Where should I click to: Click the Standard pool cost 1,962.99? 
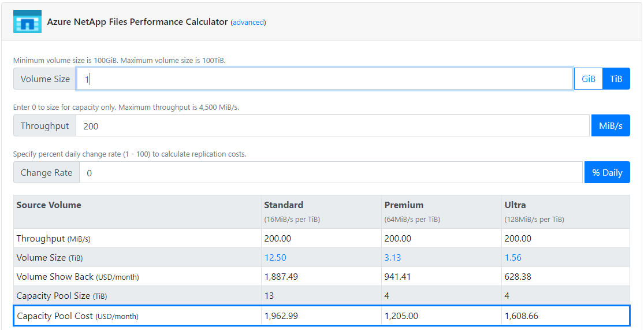[281, 316]
